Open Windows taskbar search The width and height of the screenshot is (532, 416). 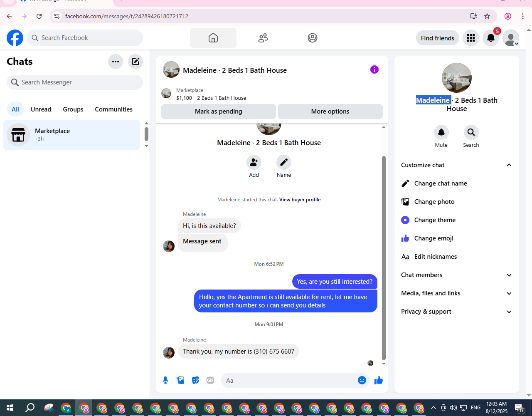[x=30, y=408]
